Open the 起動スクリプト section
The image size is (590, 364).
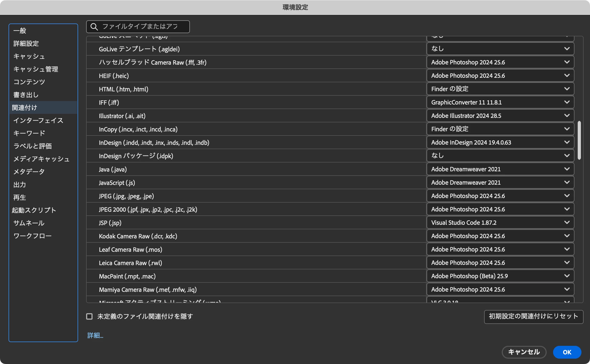[34, 210]
